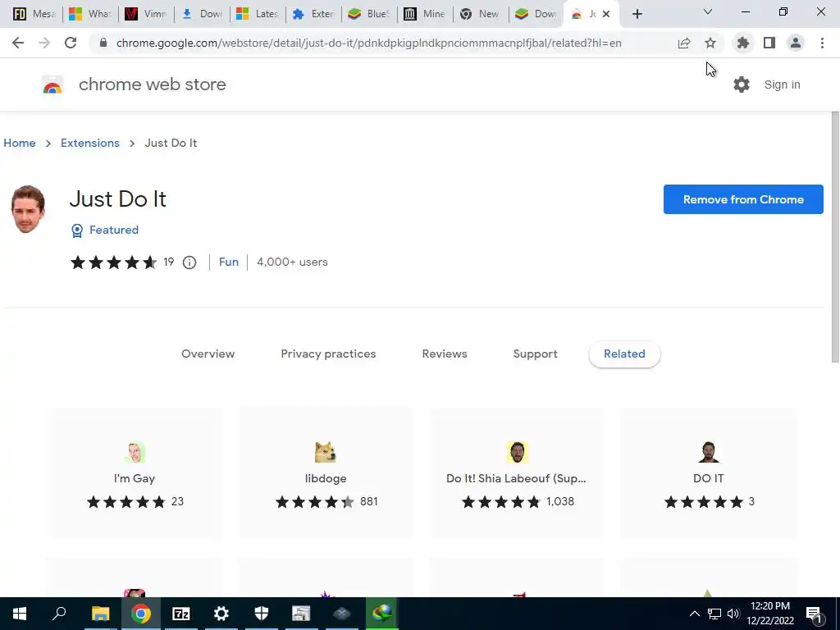840x630 pixels.
Task: Select the Related tab
Action: point(624,354)
